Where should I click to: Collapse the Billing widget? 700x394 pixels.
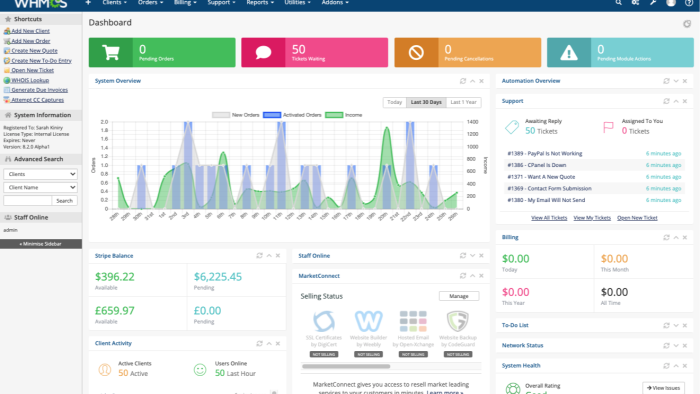pos(676,237)
